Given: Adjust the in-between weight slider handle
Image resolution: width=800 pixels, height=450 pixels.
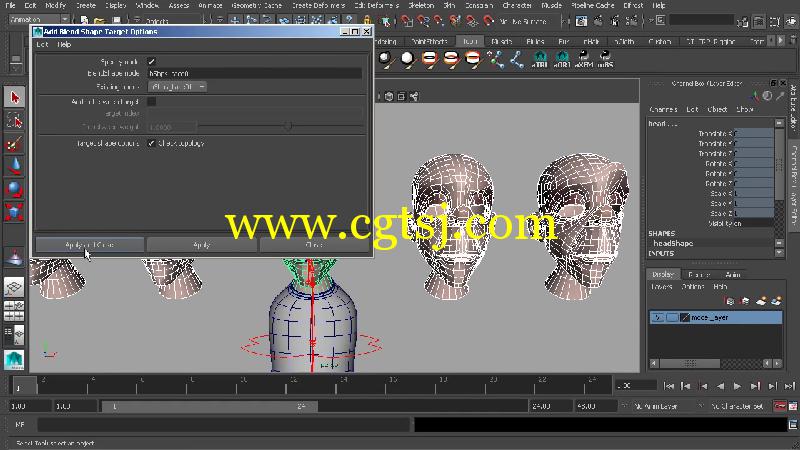Looking at the screenshot, I should [x=288, y=126].
